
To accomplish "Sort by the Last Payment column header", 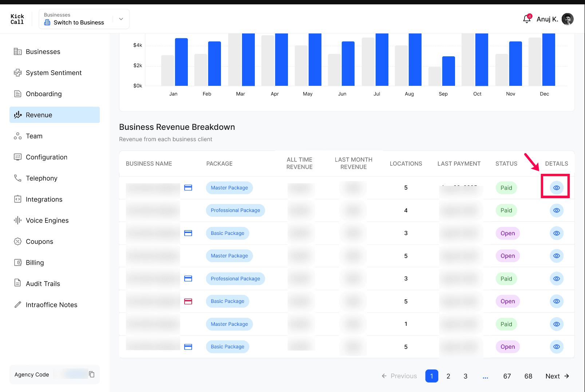I will point(459,164).
